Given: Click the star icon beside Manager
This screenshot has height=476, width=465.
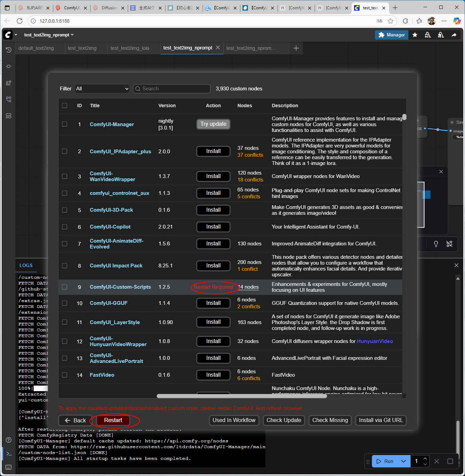Looking at the screenshot, I should click(415, 35).
